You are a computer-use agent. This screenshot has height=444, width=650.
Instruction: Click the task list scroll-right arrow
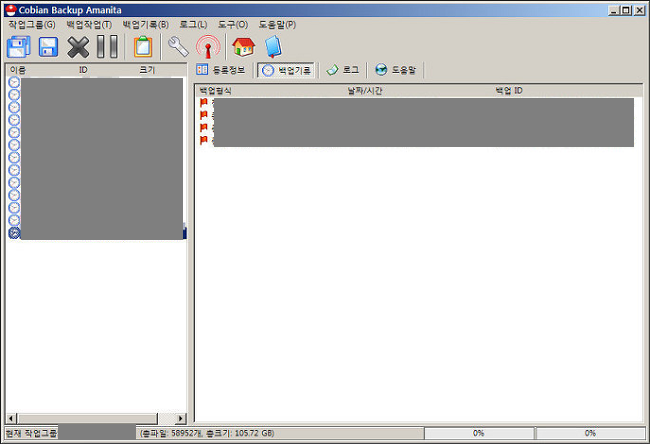click(x=181, y=418)
